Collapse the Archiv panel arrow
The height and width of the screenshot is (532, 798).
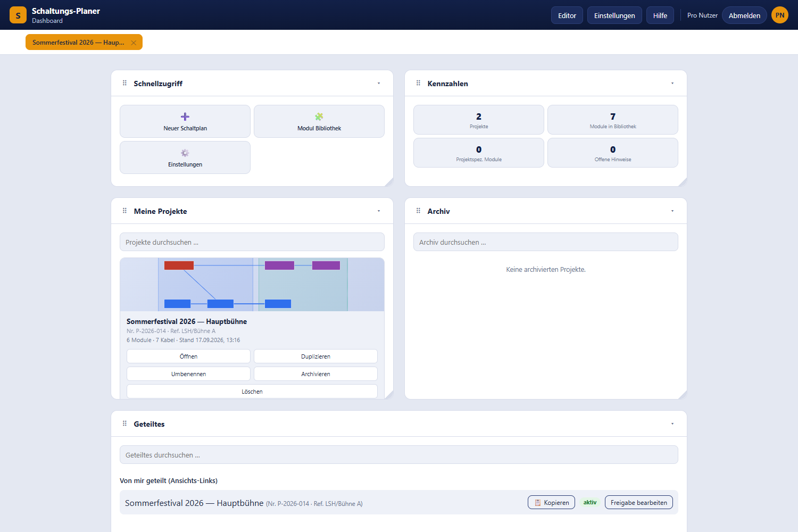(672, 211)
